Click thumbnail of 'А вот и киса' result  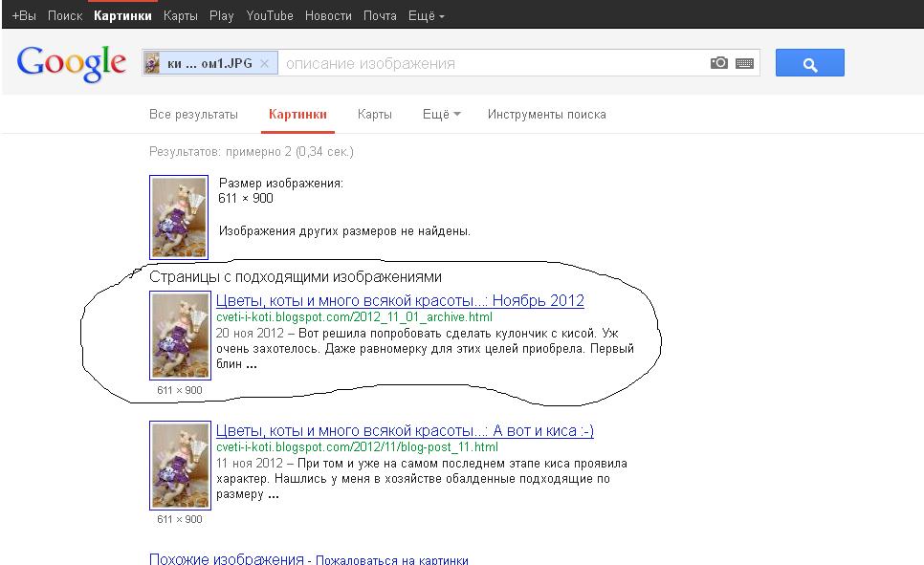click(x=181, y=466)
